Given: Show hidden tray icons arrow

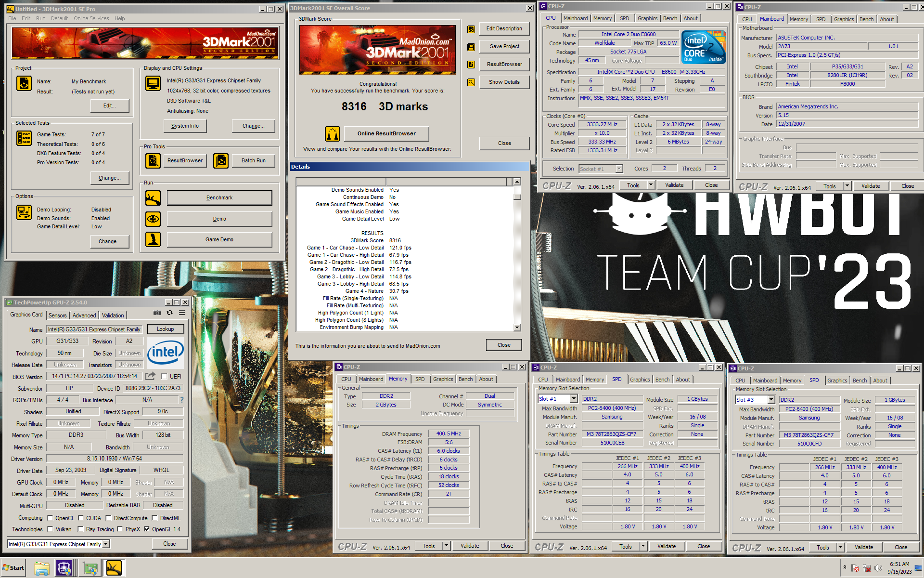Looking at the screenshot, I should [845, 568].
